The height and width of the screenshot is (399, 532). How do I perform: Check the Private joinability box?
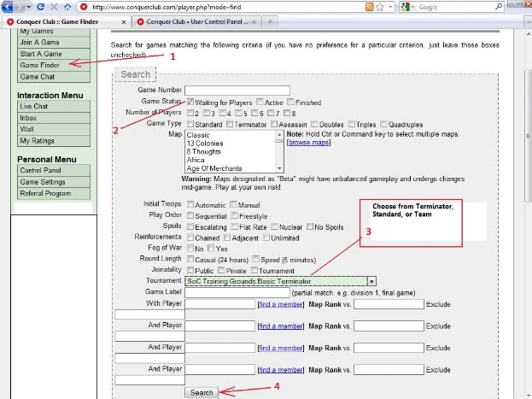click(x=221, y=270)
